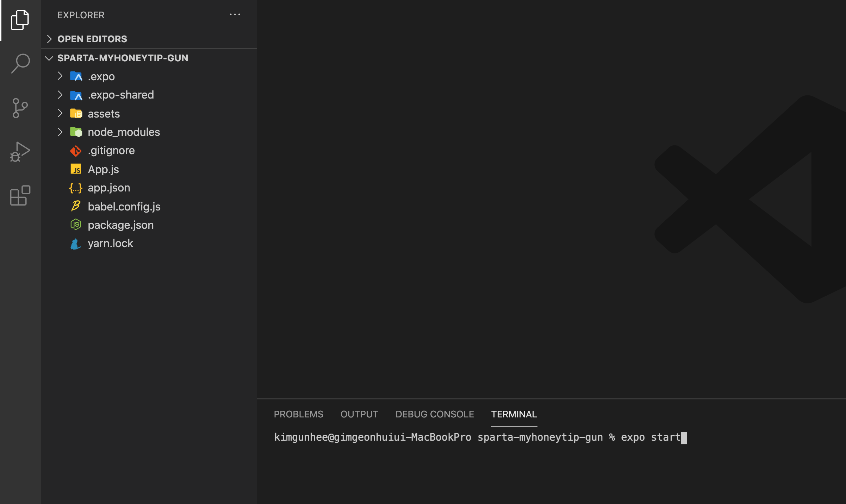Open the OUTPUT panel tab

pyautogui.click(x=359, y=414)
